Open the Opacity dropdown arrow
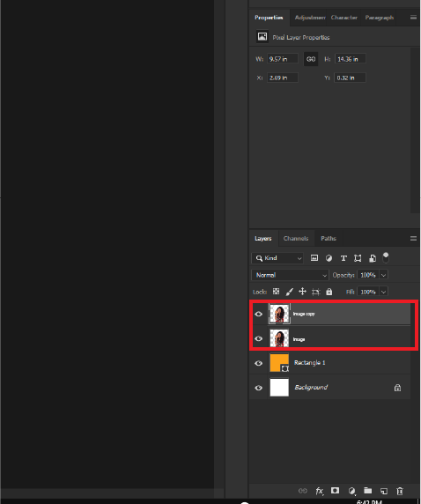 tap(383, 275)
